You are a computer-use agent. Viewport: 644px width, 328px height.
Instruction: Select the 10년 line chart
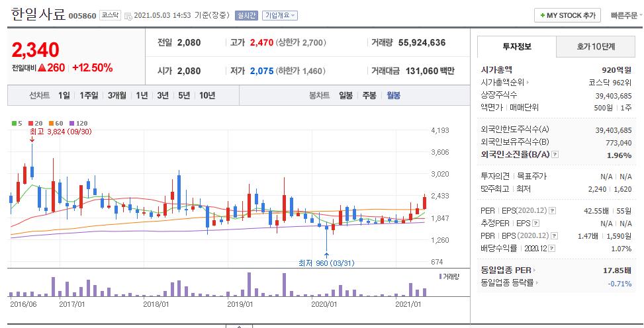(x=207, y=95)
